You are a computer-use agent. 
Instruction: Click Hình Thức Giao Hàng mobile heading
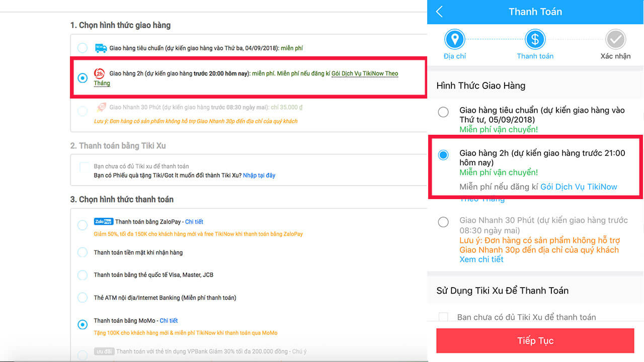click(x=481, y=85)
